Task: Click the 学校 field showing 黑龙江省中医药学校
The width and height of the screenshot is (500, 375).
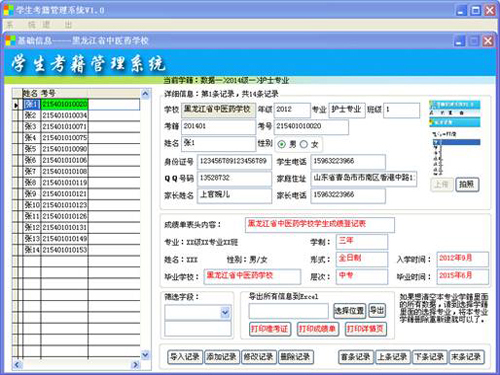Action: click(x=218, y=110)
